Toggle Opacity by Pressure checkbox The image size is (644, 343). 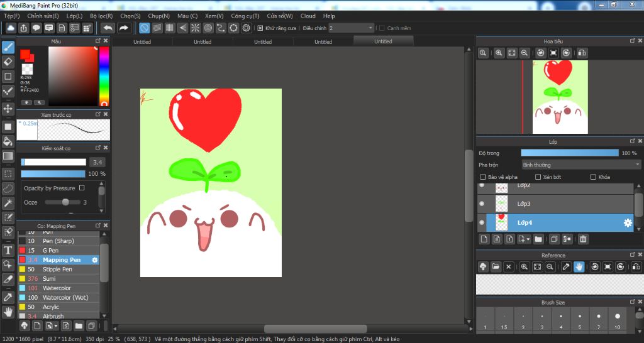tap(82, 188)
